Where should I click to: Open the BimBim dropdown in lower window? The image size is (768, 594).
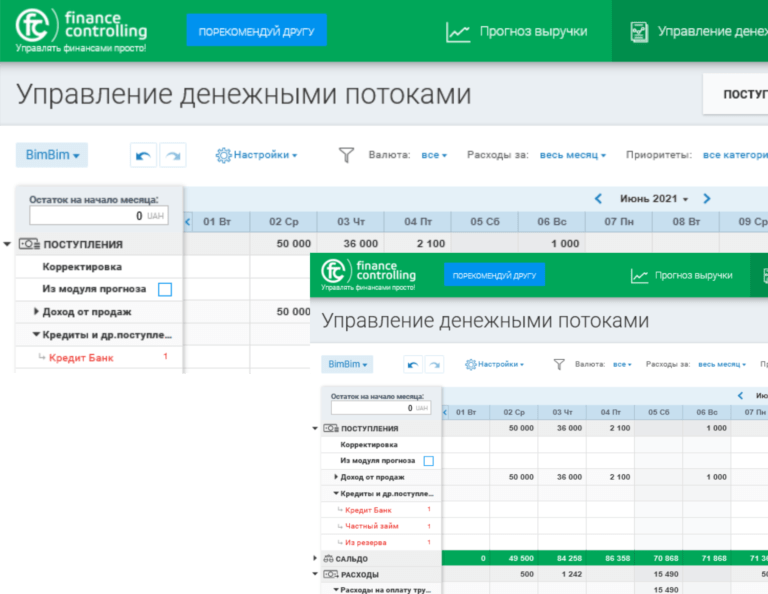(x=347, y=364)
